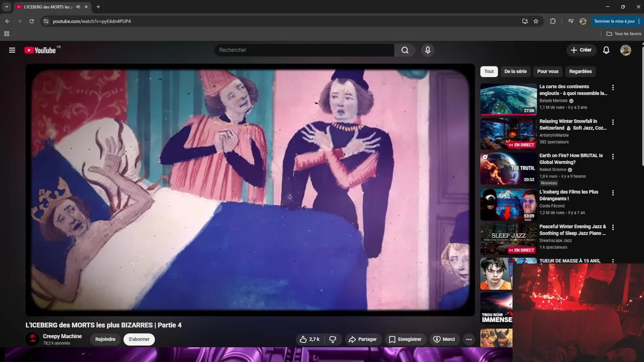Click the Enregistrer button
This screenshot has height=362, width=644.
405,339
